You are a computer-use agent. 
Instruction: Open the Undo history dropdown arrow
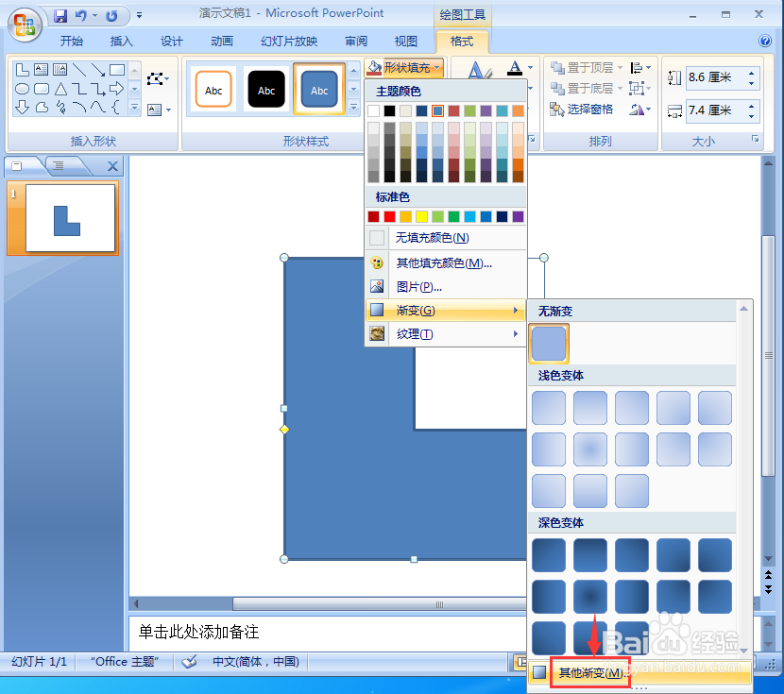click(x=95, y=16)
